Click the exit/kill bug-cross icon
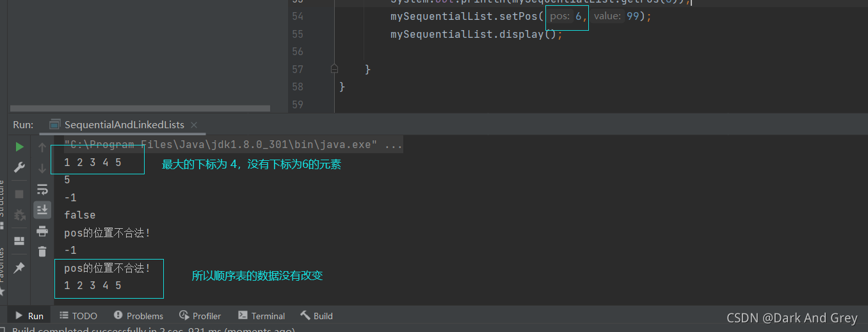The image size is (868, 332). [19, 214]
